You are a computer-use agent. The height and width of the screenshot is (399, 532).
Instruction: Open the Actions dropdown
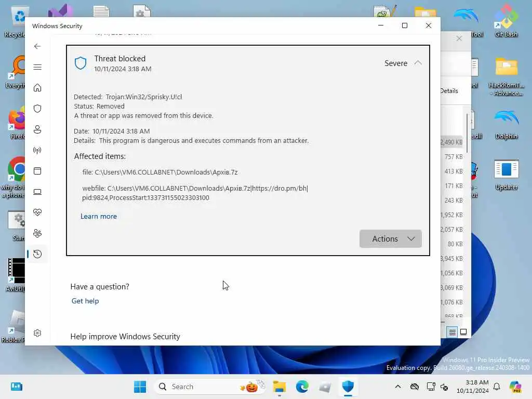391,239
